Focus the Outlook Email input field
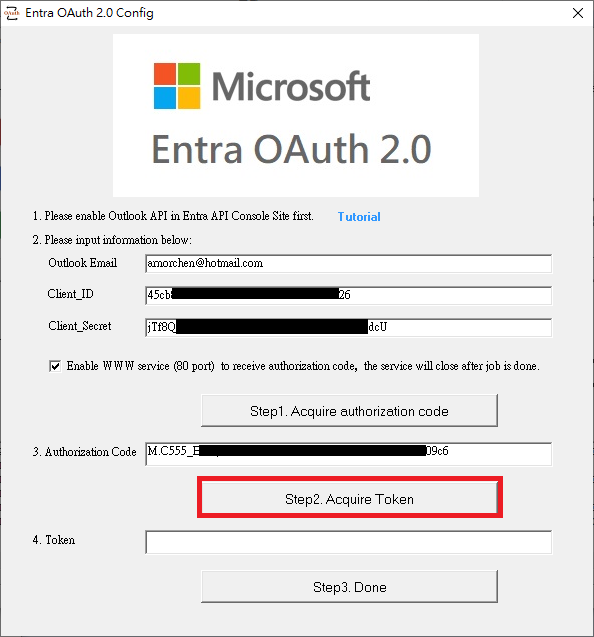Viewport: 594px width, 637px height. click(x=349, y=264)
